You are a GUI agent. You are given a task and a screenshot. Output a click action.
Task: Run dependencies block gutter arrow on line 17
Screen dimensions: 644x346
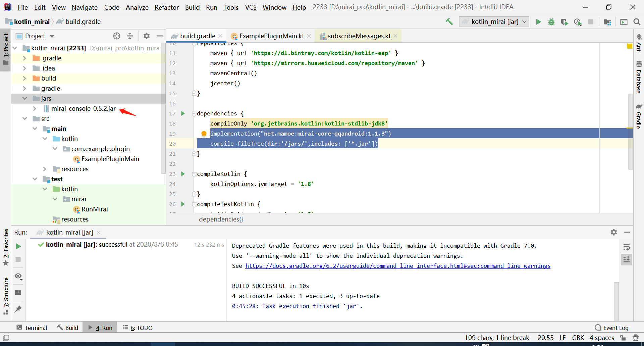183,113
